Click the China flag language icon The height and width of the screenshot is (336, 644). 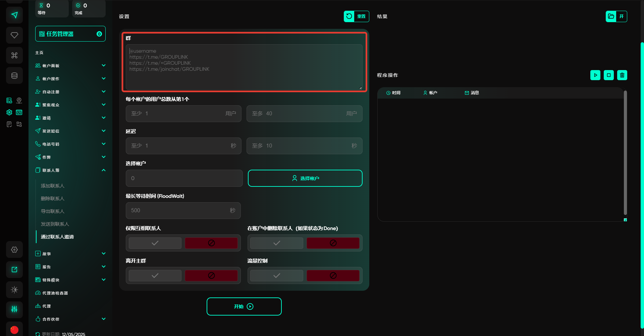click(x=14, y=330)
